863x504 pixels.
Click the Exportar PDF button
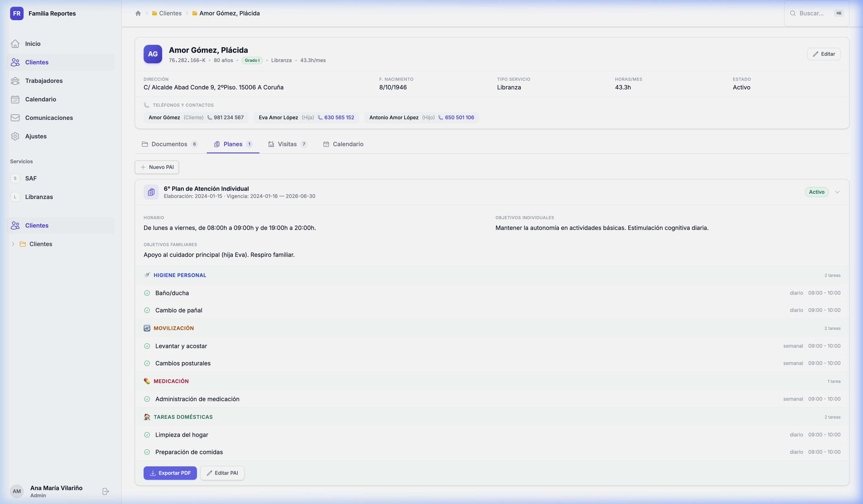170,473
